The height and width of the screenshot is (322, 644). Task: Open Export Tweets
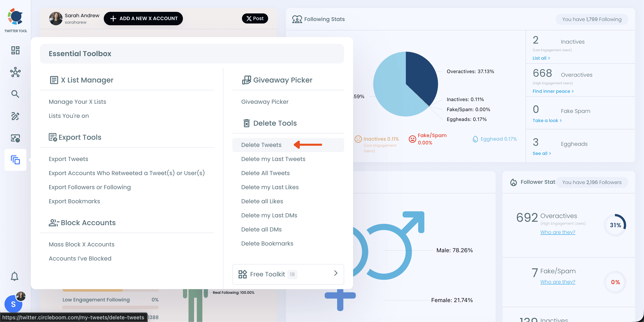[x=68, y=159]
